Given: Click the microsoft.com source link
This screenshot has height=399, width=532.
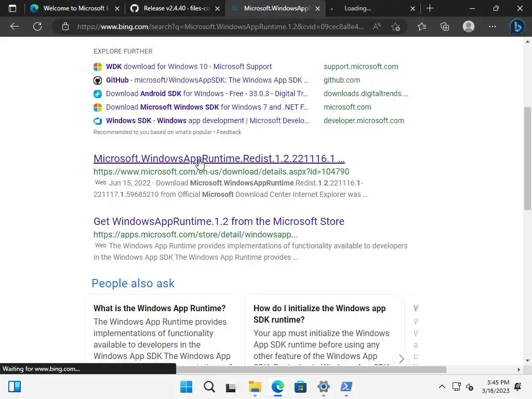Looking at the screenshot, I should pyautogui.click(x=347, y=107).
